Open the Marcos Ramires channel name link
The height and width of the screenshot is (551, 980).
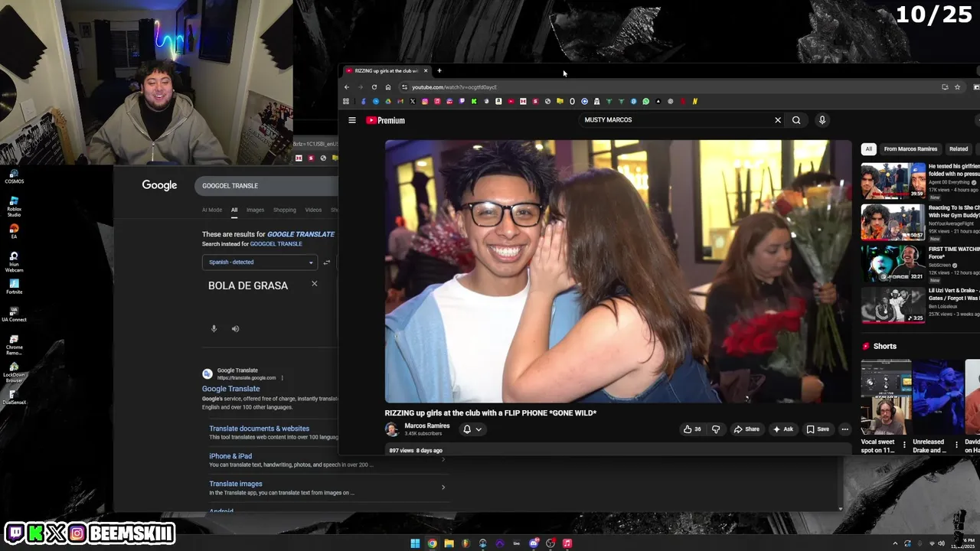click(x=427, y=425)
